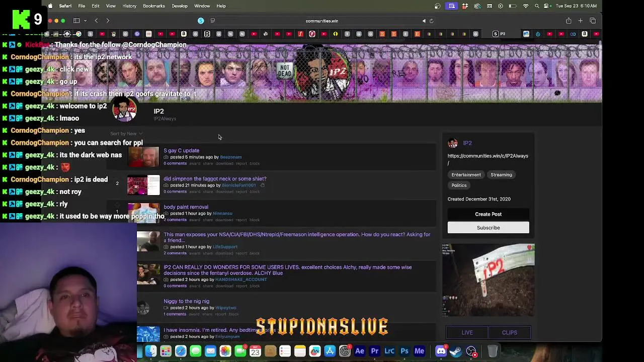The image size is (644, 362).
Task: Open the 'body paint removal' post
Action: click(186, 207)
